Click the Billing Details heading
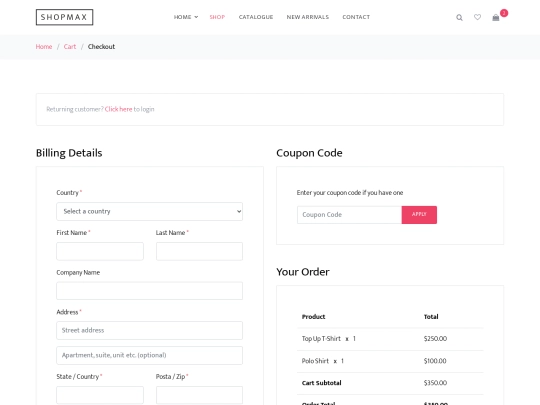540x405 pixels. pyautogui.click(x=69, y=153)
